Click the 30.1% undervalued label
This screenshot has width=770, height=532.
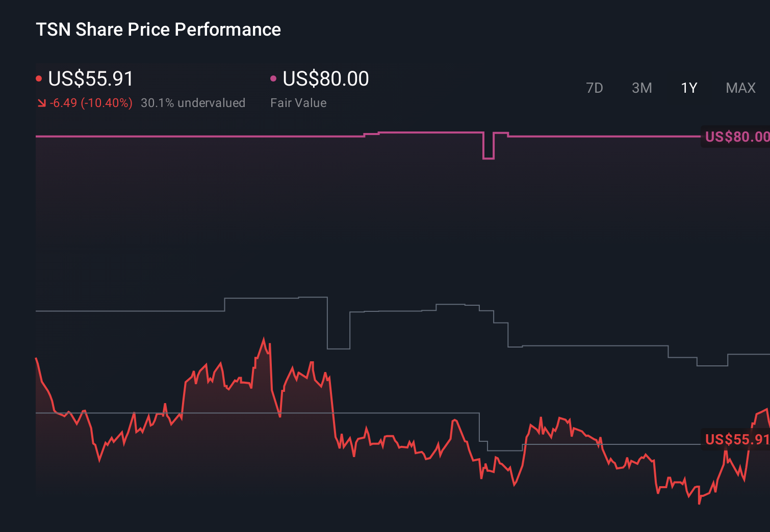[193, 102]
